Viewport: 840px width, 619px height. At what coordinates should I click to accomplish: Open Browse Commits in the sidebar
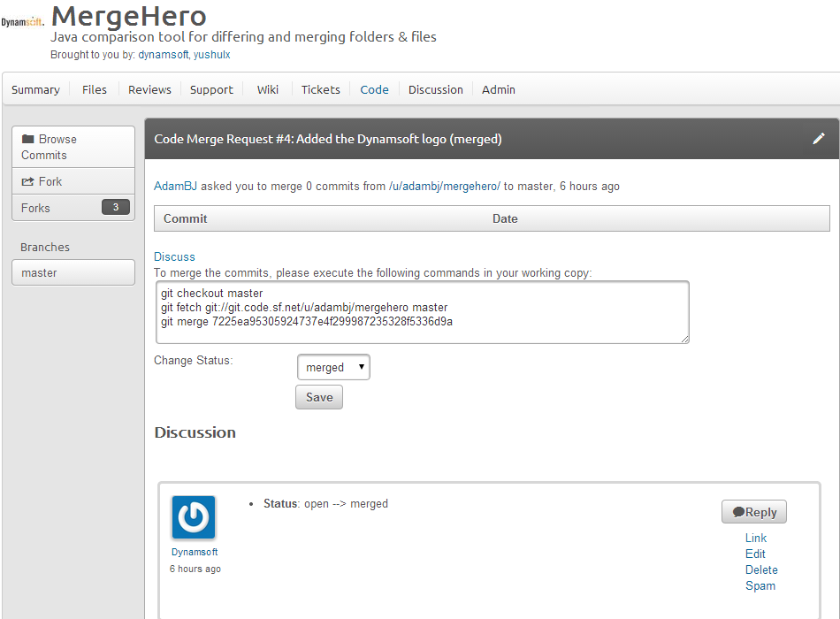(73, 147)
